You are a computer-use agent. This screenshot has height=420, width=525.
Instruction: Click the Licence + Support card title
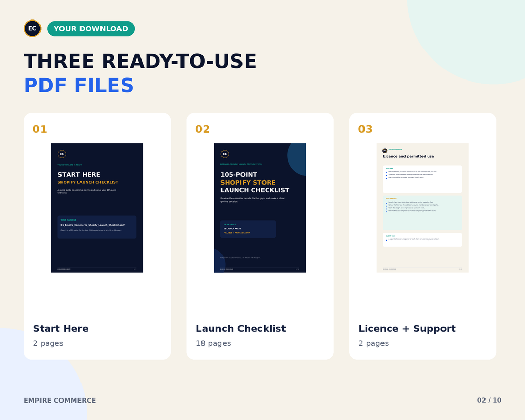point(407,329)
